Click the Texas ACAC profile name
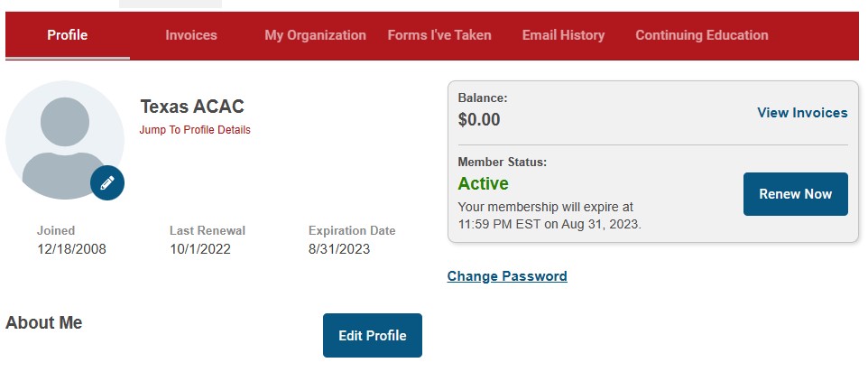The width and height of the screenshot is (868, 372). click(x=192, y=107)
